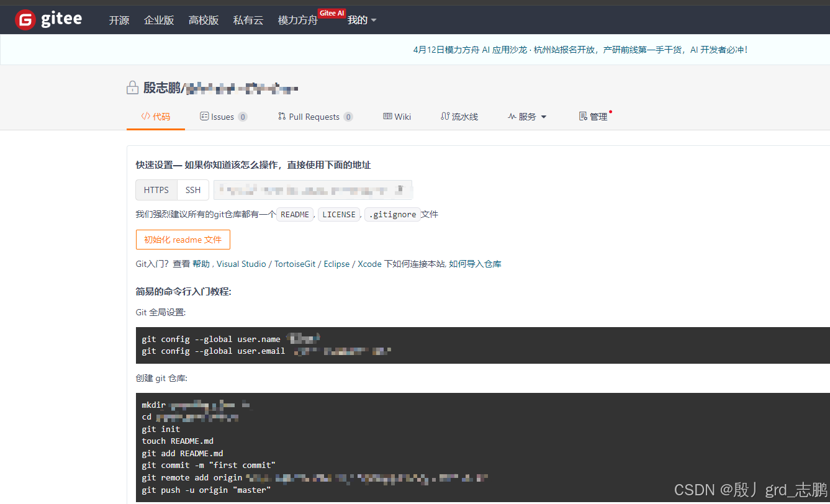Expand the 服务 dropdown tab
Screen dimensions: 830x504
527,117
